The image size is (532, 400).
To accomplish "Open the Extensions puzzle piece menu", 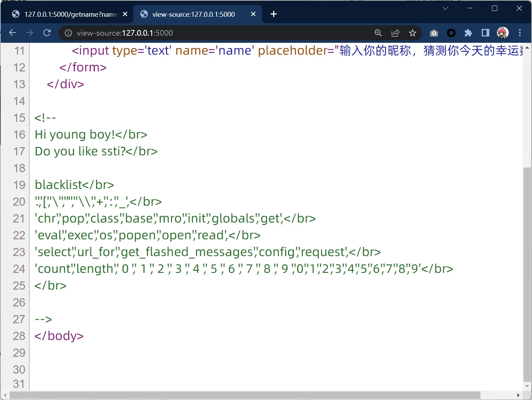I will tap(468, 33).
